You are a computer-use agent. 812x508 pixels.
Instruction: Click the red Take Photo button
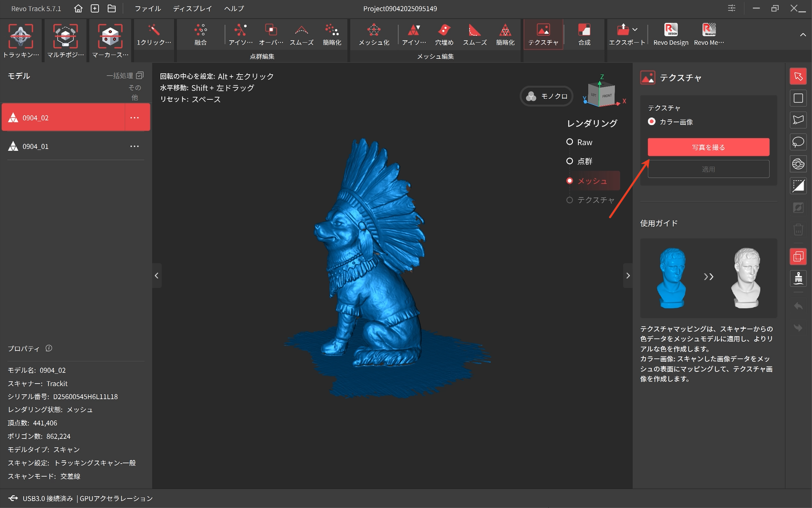pos(708,147)
